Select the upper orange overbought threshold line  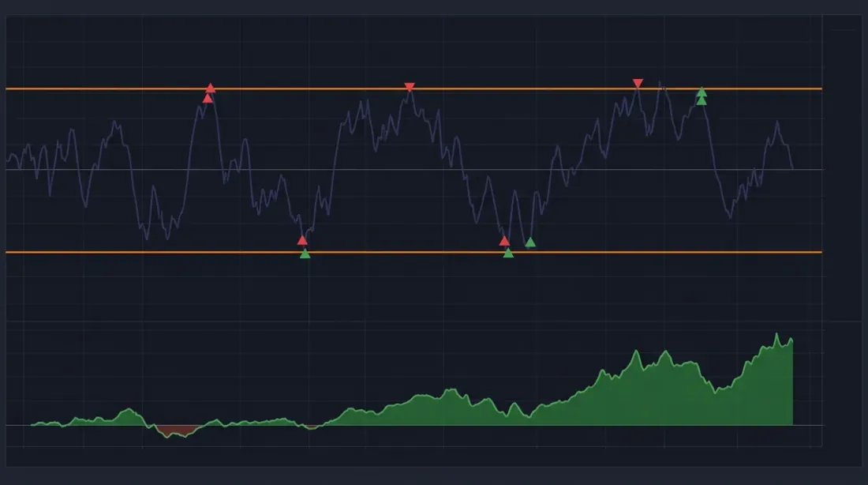tap(118, 89)
